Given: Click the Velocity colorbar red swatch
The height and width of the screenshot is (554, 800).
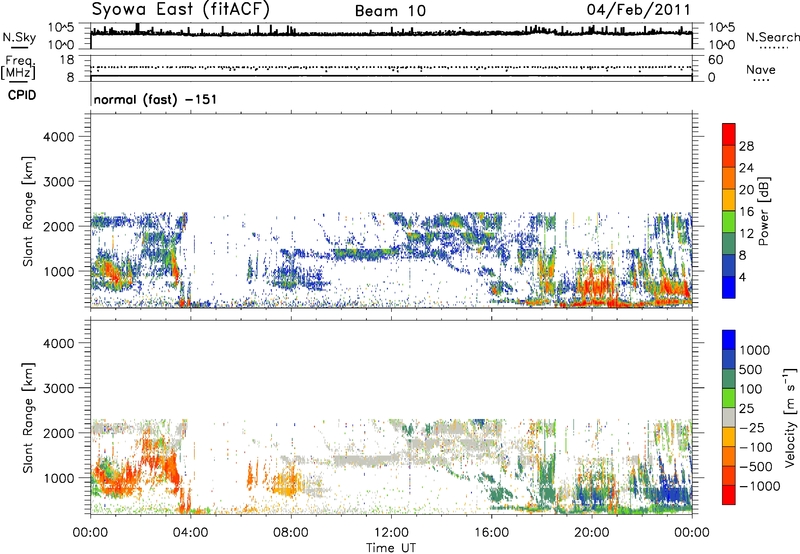Looking at the screenshot, I should pos(729,495).
